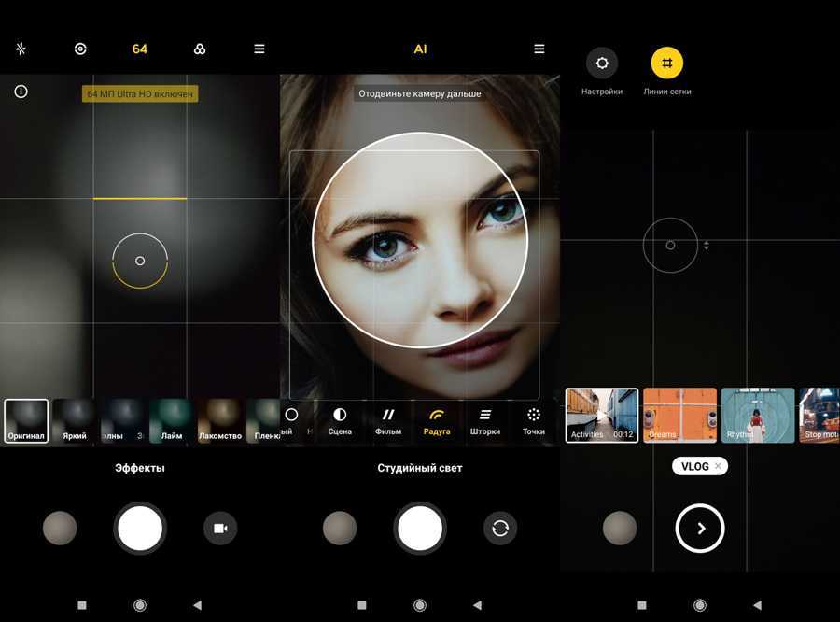Turn off Линии сетки grid lines
840x622 pixels.
[666, 64]
